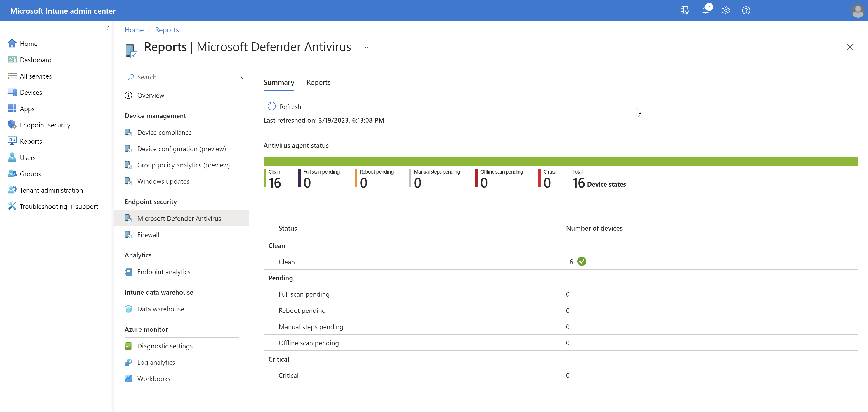Image resolution: width=868 pixels, height=412 pixels.
Task: Open the Home sidebar icon
Action: click(12, 43)
